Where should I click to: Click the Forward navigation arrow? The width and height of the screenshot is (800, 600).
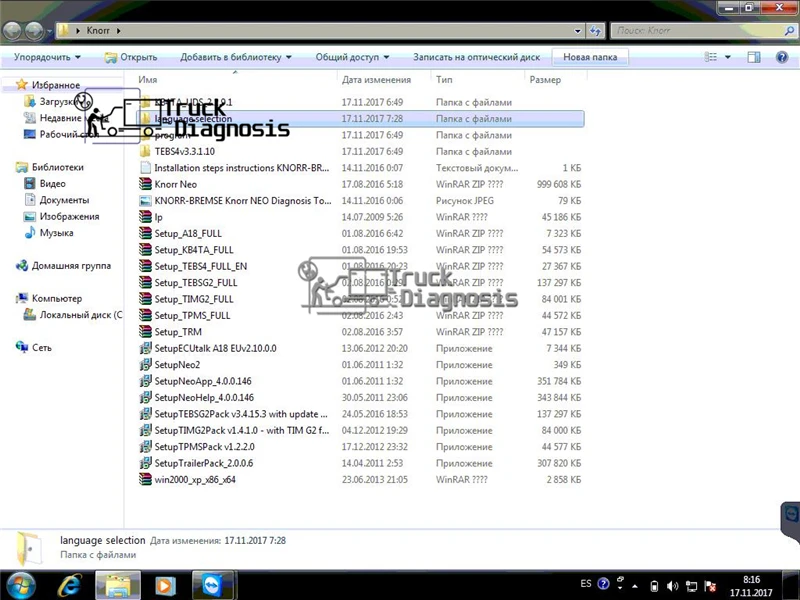[34, 31]
